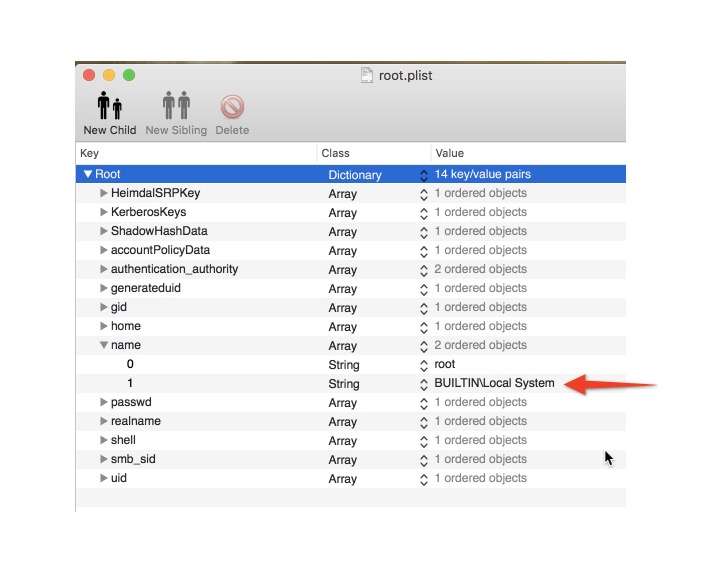Select the root string value field
The height and width of the screenshot is (573, 701).
point(445,365)
